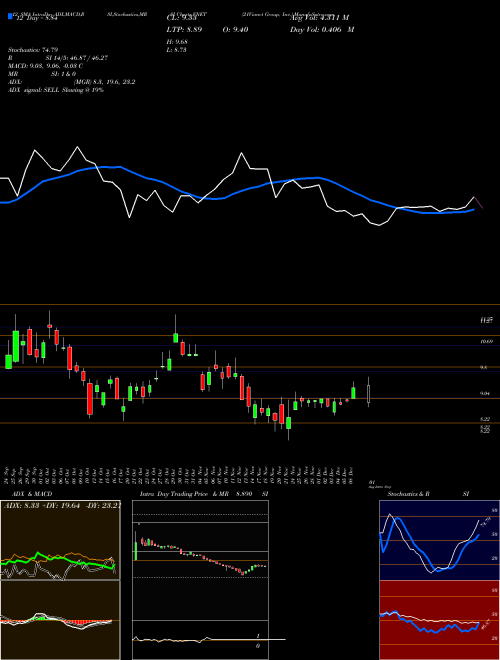
Task: Click the red RSI chart panel
Action: [x=439, y=620]
